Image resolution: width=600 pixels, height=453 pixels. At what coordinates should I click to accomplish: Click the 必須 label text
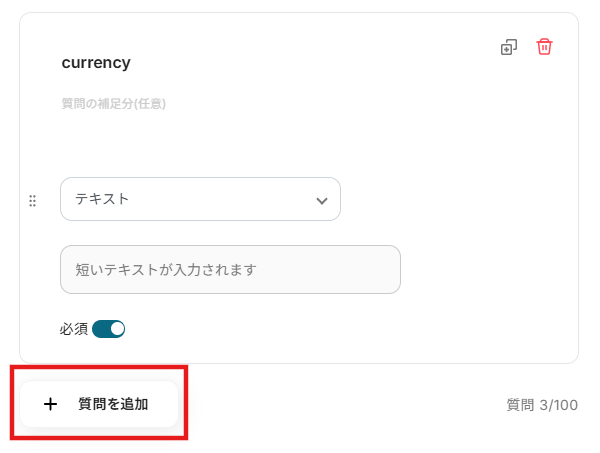pos(74,329)
